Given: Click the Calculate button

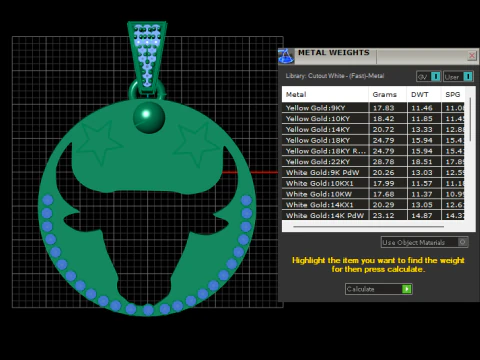Looking at the screenshot, I should 379,289.
